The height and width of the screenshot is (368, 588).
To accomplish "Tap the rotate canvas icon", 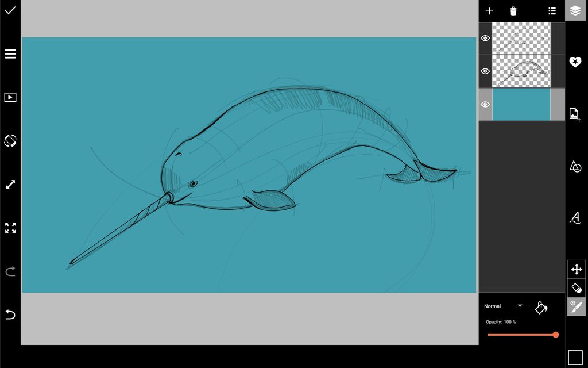I will pos(10,141).
